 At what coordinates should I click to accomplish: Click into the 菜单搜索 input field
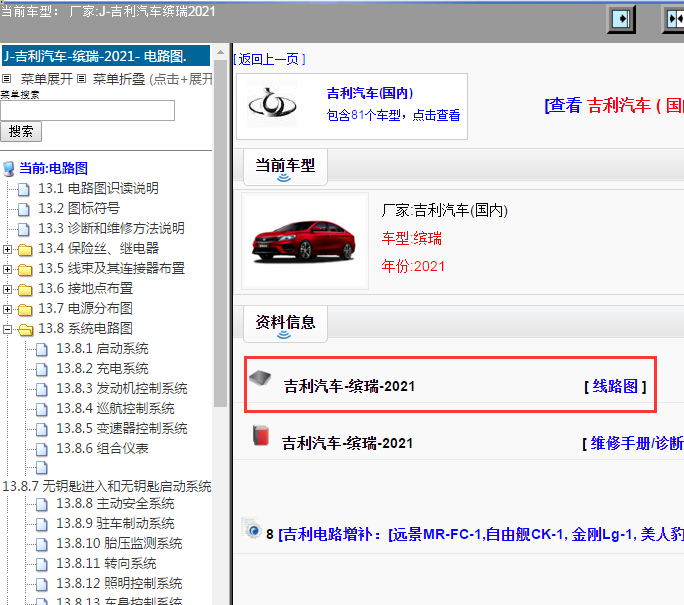pos(87,110)
